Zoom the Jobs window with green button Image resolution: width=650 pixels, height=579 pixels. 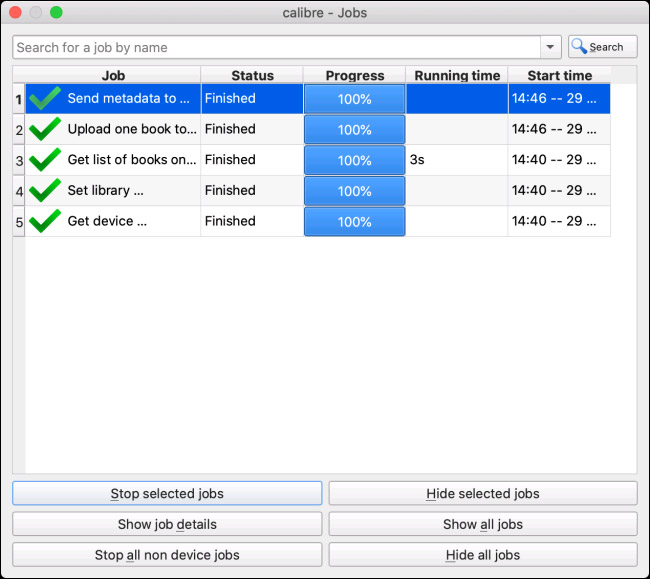click(x=56, y=12)
